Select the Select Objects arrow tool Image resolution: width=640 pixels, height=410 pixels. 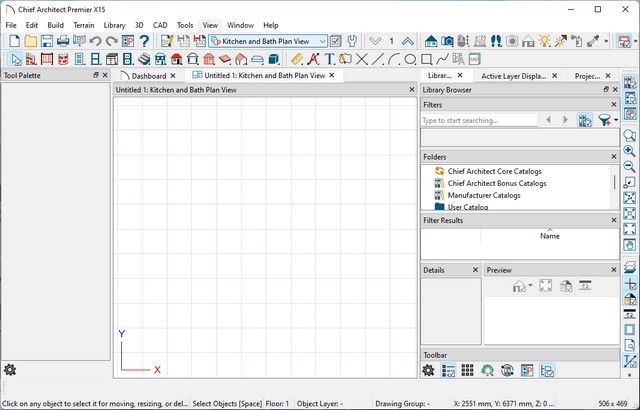15,59
